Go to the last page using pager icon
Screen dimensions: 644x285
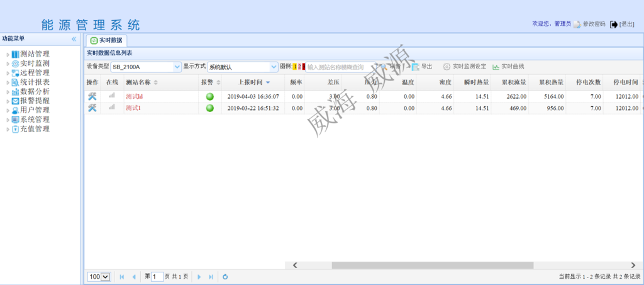tap(211, 276)
